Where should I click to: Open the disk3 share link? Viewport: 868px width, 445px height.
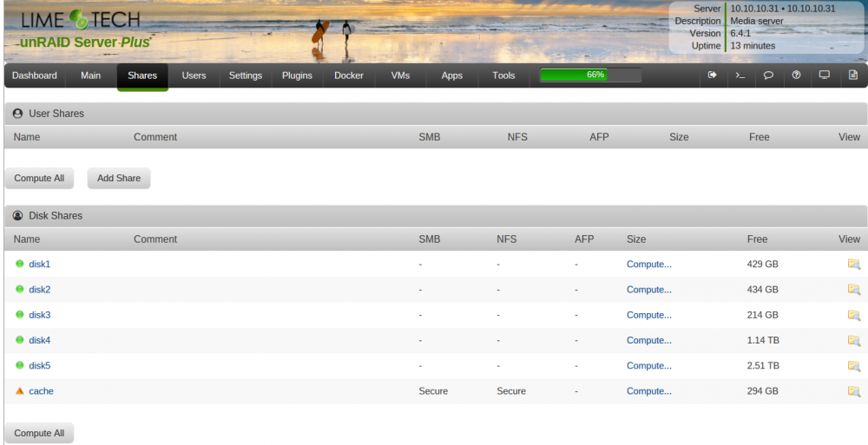[39, 315]
